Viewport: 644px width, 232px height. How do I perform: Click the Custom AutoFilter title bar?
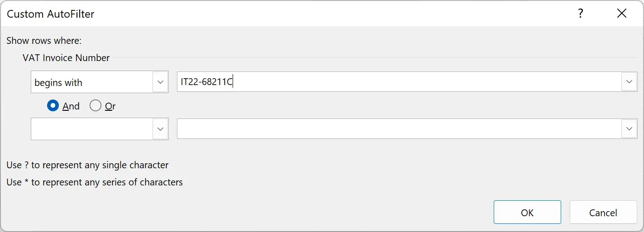tap(272, 14)
